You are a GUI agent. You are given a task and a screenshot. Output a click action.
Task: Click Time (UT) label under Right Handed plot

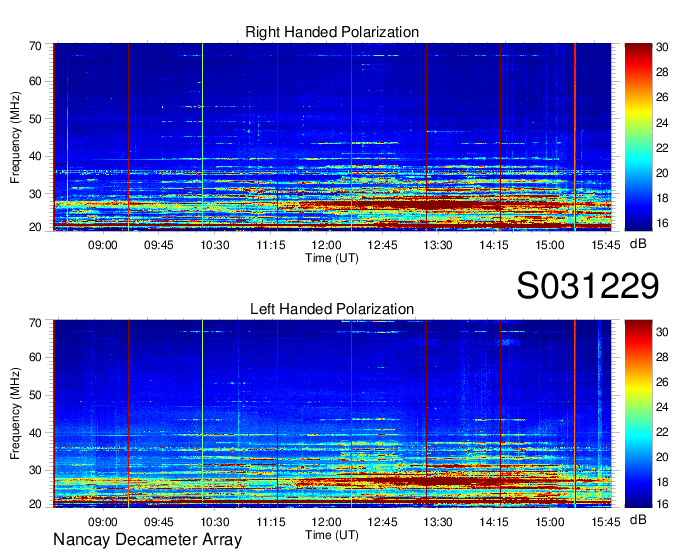pyautogui.click(x=332, y=258)
